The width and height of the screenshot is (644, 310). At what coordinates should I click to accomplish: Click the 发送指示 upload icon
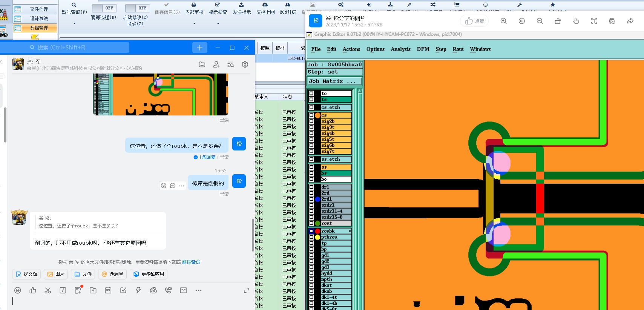241,5
